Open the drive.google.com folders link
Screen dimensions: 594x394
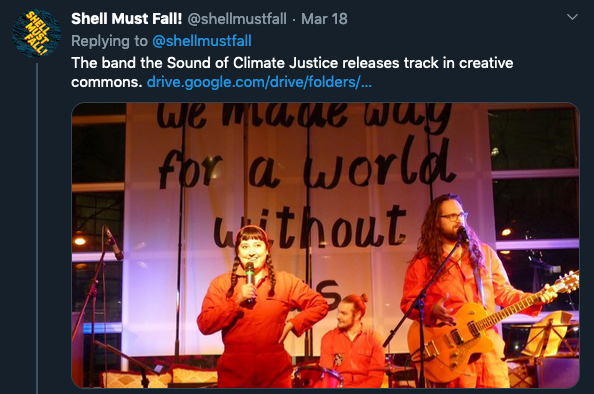pos(259,82)
